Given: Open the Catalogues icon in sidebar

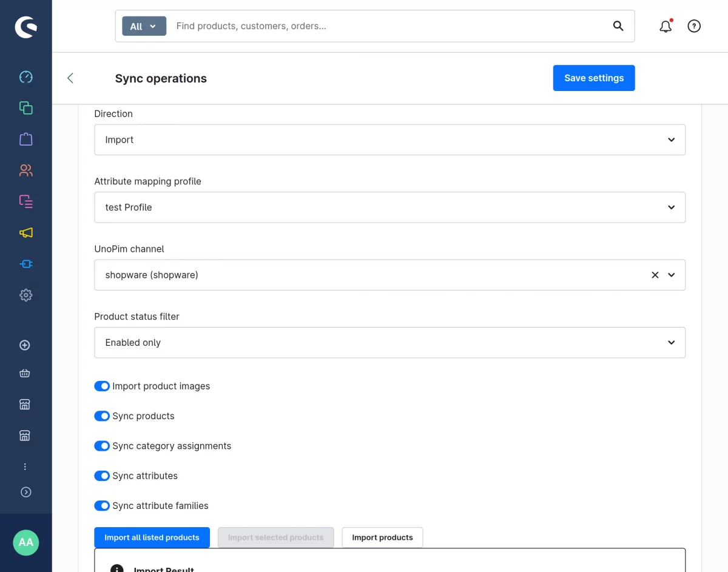Looking at the screenshot, I should click(25, 108).
